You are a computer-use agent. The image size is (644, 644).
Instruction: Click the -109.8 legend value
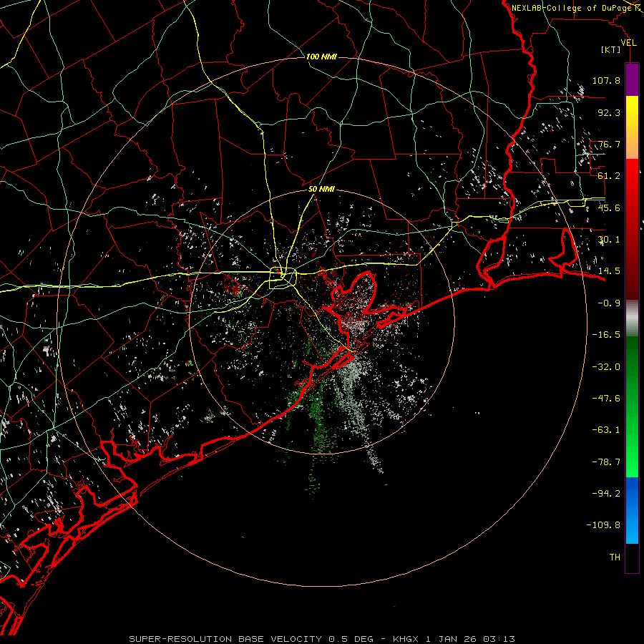click(x=603, y=525)
